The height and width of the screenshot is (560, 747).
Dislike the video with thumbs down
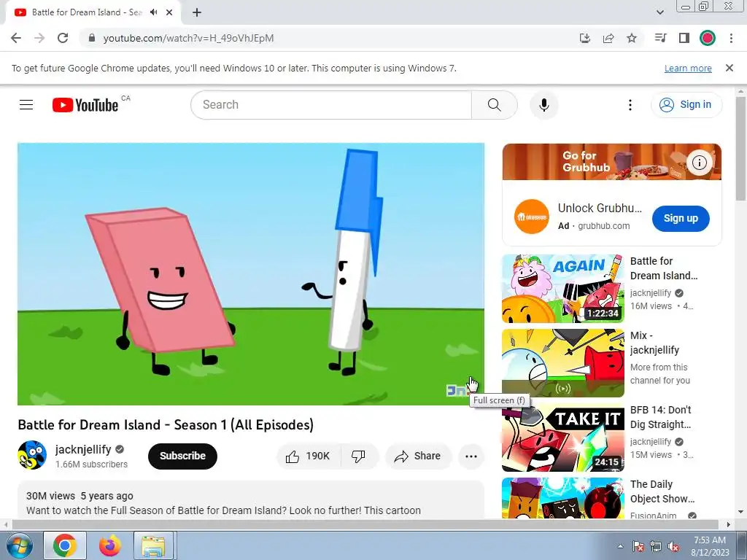[359, 456]
